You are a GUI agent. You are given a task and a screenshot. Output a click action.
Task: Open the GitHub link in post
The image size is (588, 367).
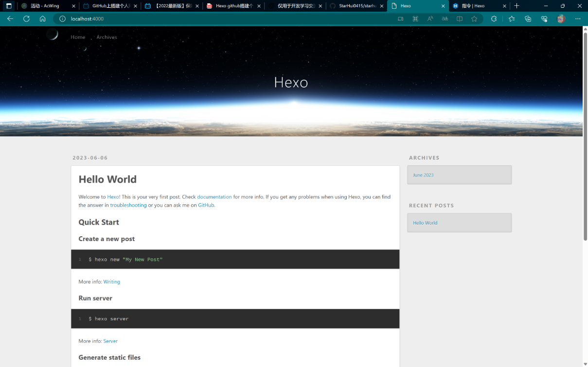coord(206,205)
